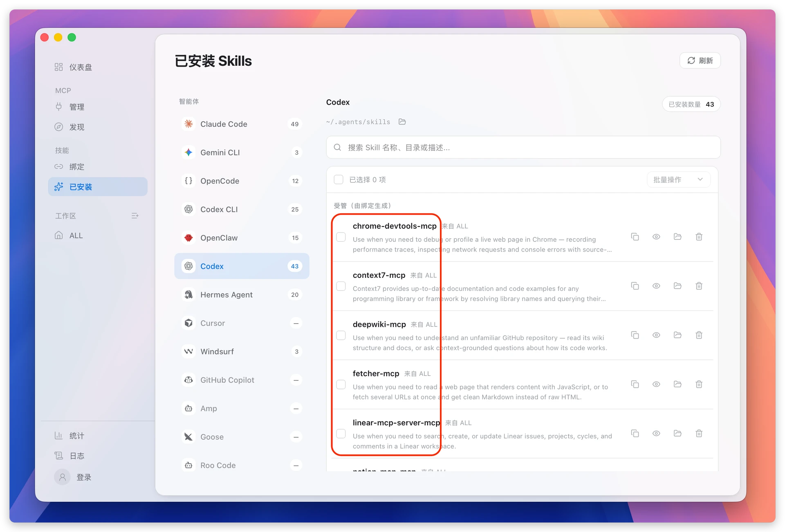This screenshot has height=532, width=785.
Task: Select the Roo Code agent
Action: tap(242, 465)
